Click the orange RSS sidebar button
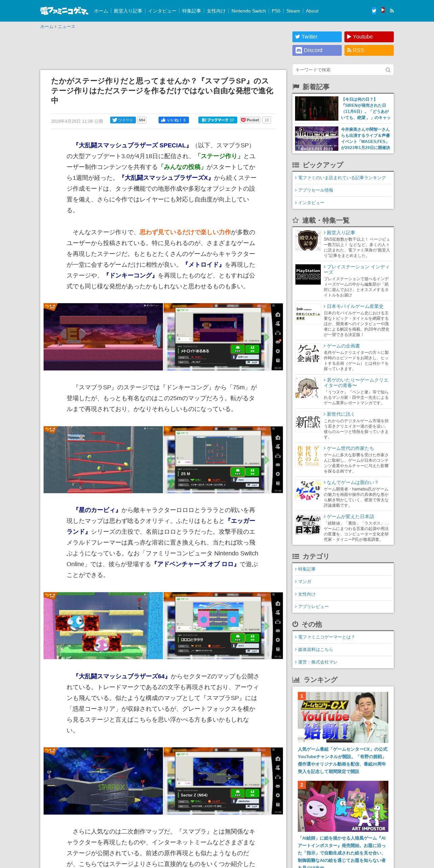 (369, 50)
